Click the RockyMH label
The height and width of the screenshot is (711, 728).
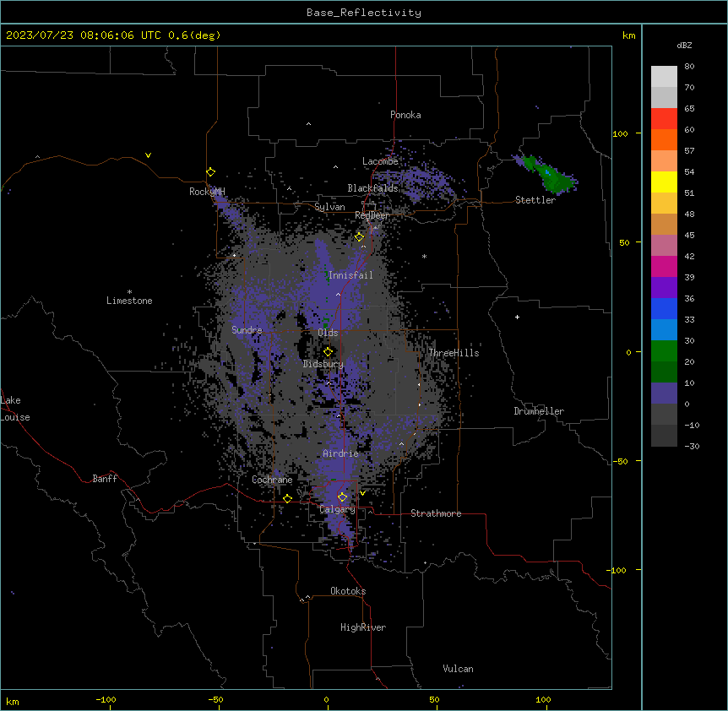207,192
